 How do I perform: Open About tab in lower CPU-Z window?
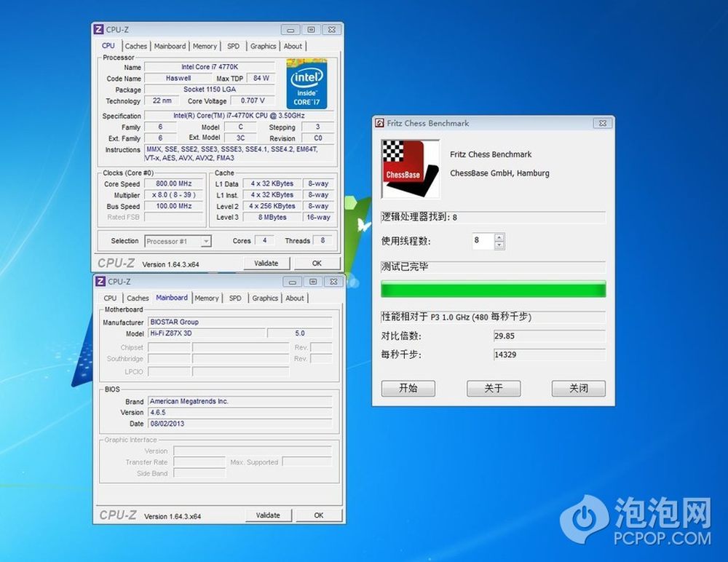[295, 298]
